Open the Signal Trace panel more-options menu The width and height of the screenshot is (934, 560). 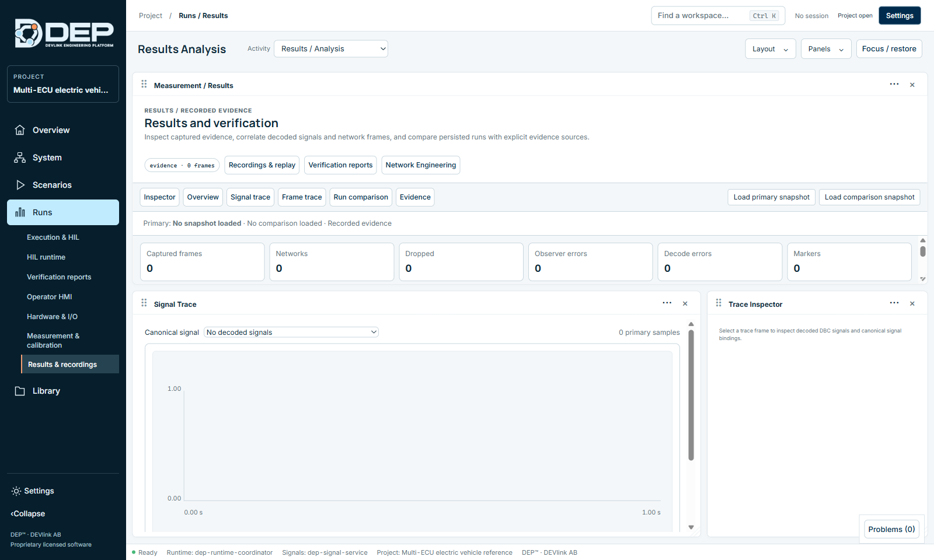[x=667, y=303]
